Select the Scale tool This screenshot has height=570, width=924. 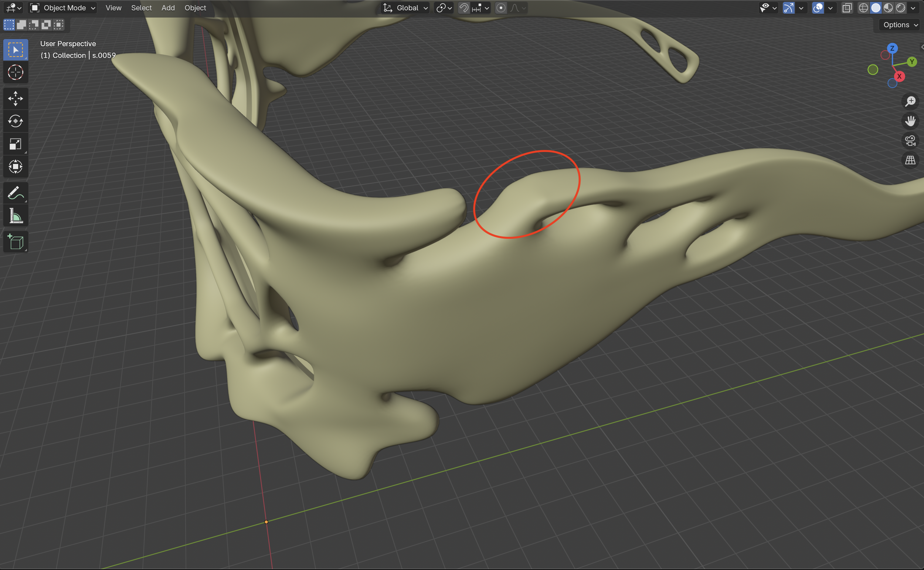[16, 144]
